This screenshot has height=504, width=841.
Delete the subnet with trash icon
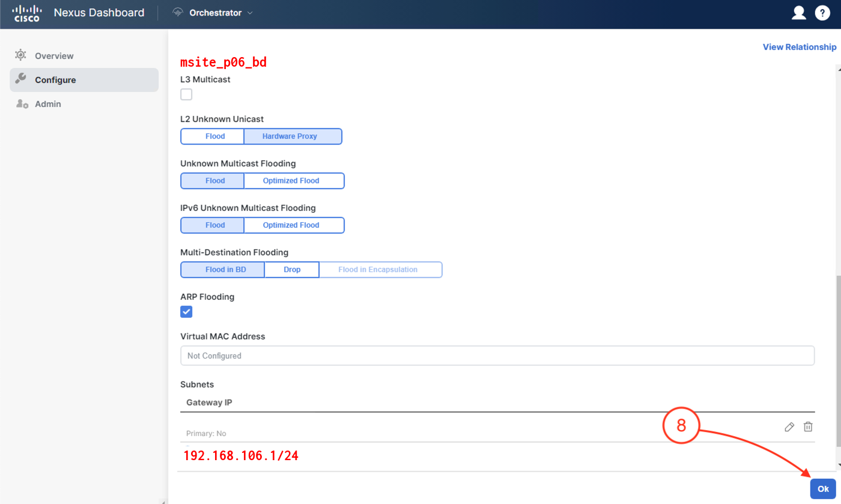808,427
